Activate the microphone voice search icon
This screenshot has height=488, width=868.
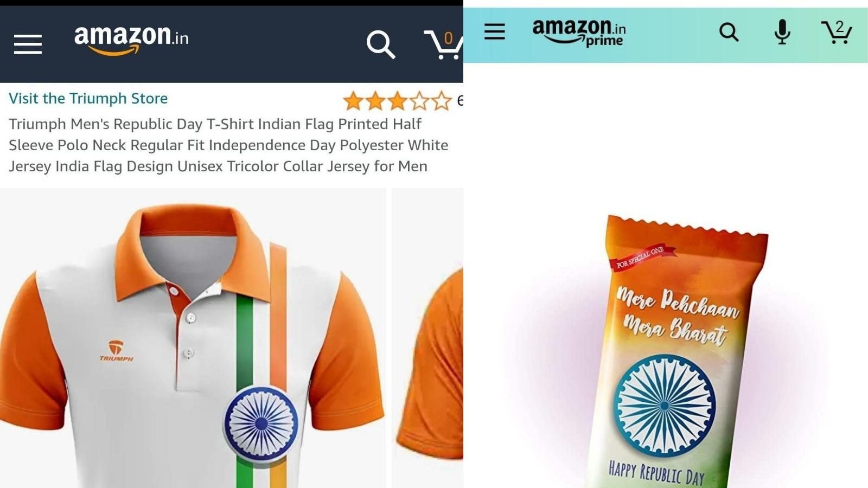pos(782,32)
